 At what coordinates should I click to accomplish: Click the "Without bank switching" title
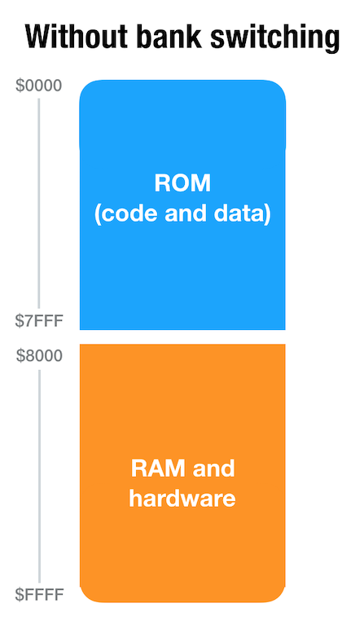[182, 37]
